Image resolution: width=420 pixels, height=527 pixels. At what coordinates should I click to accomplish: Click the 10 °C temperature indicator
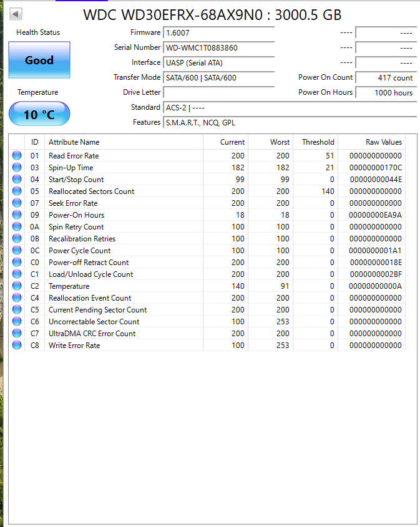pos(39,114)
